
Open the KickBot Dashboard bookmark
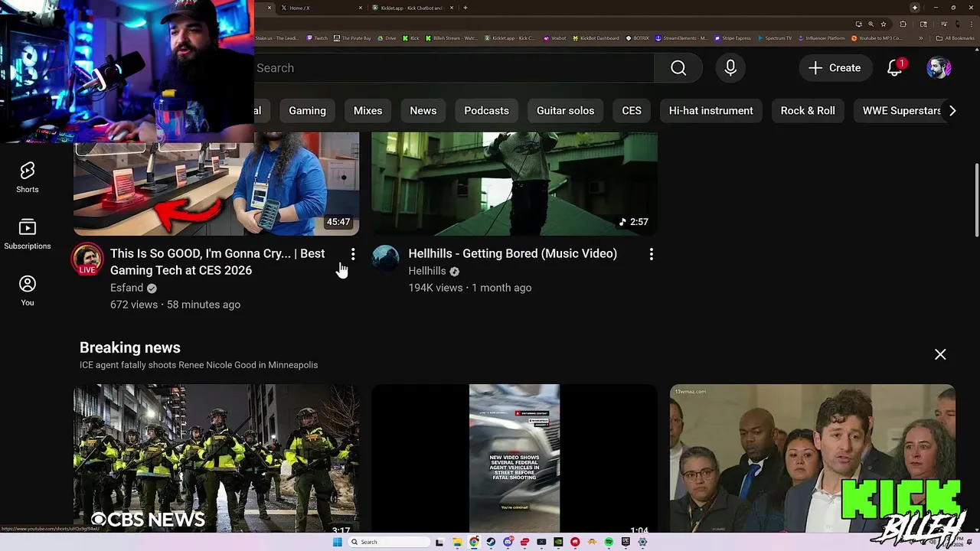click(596, 38)
